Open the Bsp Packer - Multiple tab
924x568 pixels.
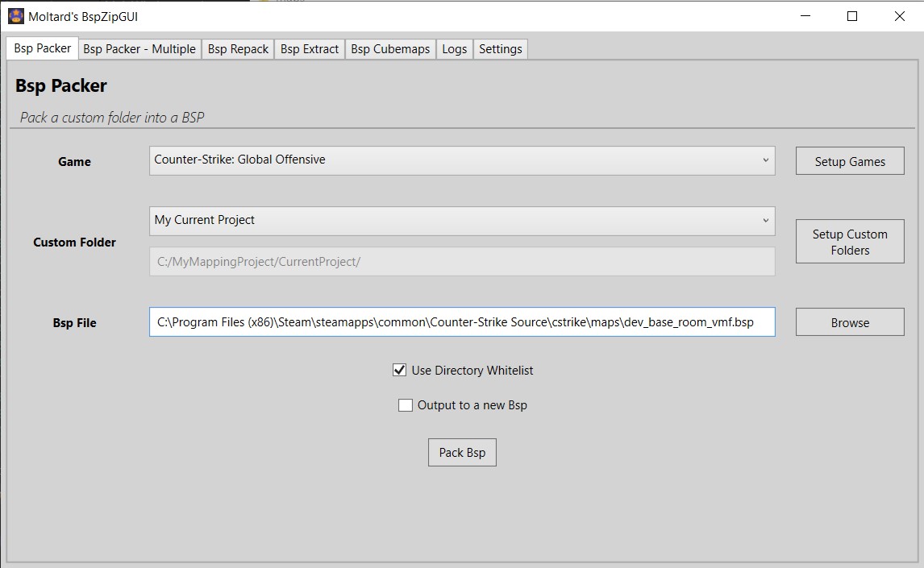(x=139, y=49)
